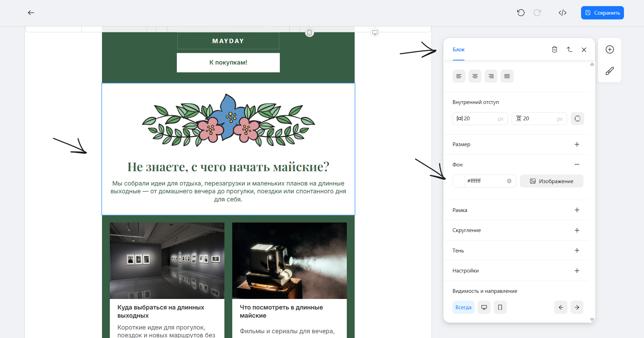Click text Фильмы и сериалы для вечера

coord(287,331)
